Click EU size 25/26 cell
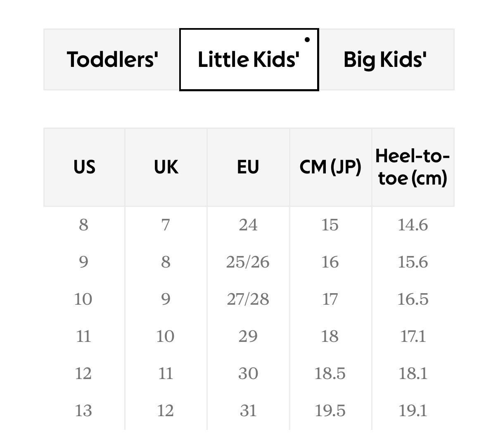Viewport: 498px width, 448px height. [x=248, y=262]
